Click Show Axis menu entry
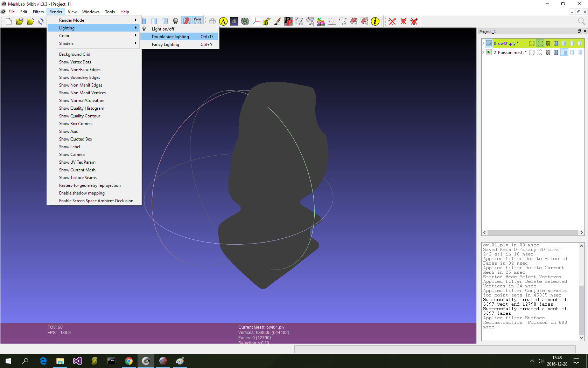 coord(94,131)
